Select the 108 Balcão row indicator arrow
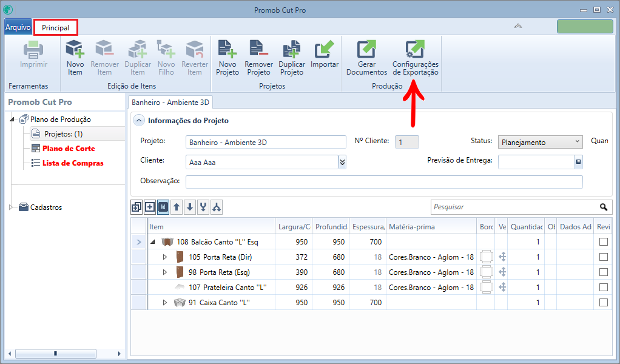This screenshot has width=620, height=364. pyautogui.click(x=139, y=242)
